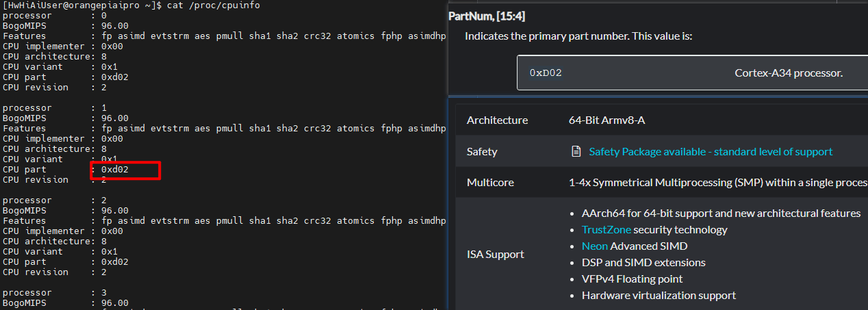Click the Features line under processor 1

pyautogui.click(x=225, y=129)
